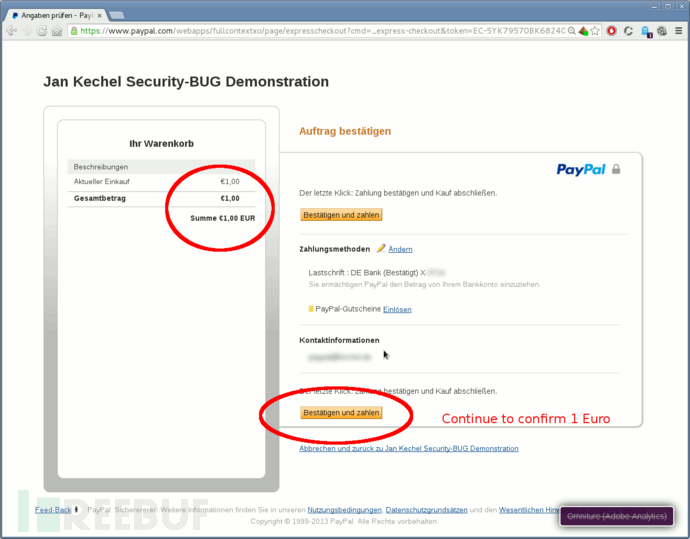Open the browser home page icon
The height and width of the screenshot is (539, 690).
(x=57, y=31)
